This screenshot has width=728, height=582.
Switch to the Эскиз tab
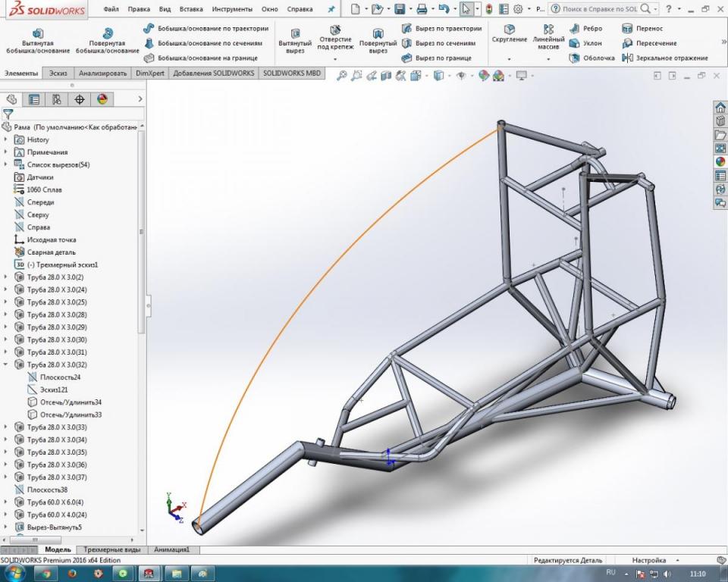pos(58,74)
